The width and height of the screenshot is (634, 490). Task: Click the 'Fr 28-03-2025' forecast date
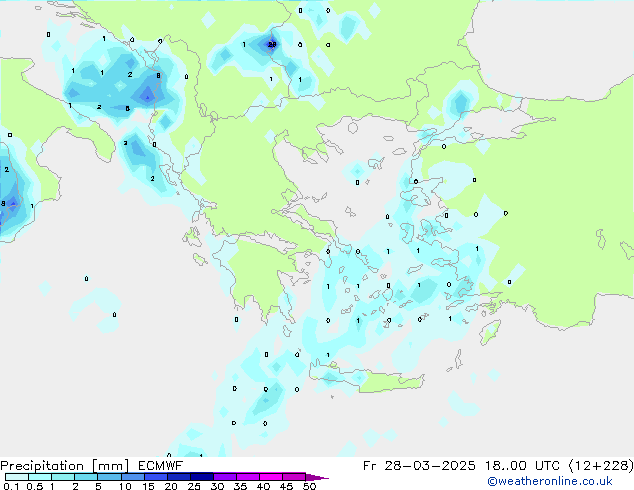419,466
